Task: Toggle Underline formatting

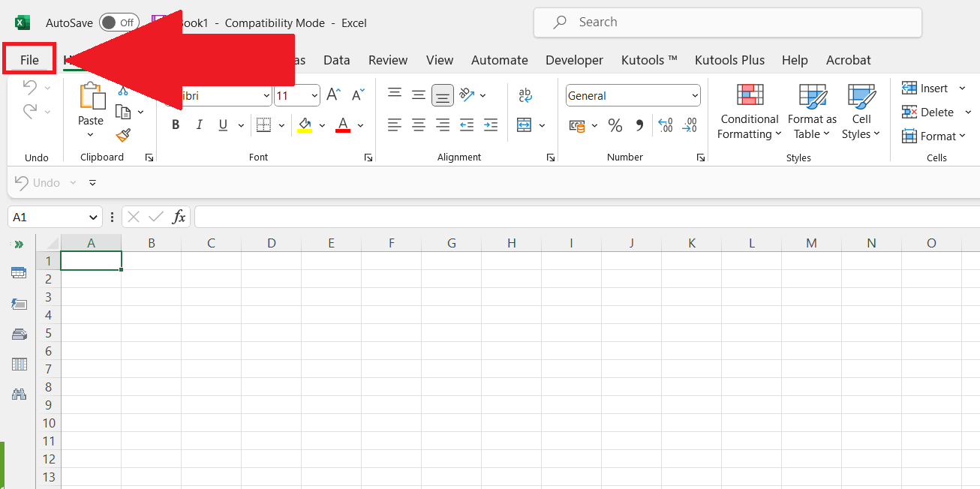Action: tap(223, 124)
